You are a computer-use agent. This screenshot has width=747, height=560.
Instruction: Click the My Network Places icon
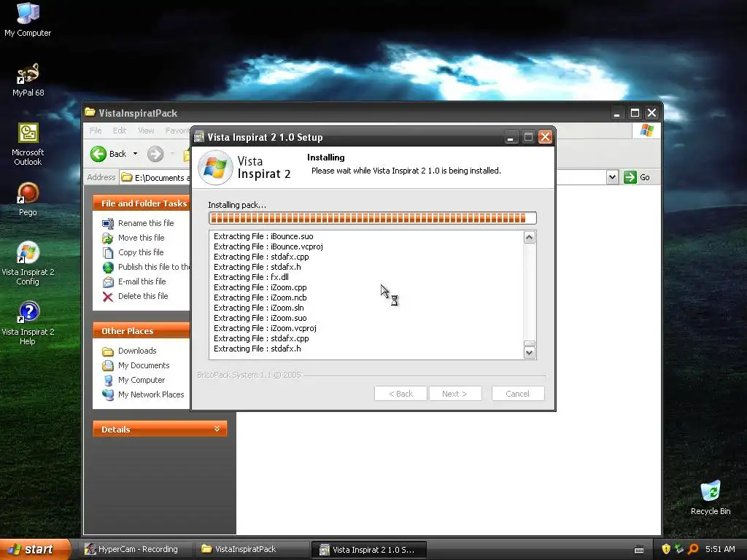coord(108,394)
